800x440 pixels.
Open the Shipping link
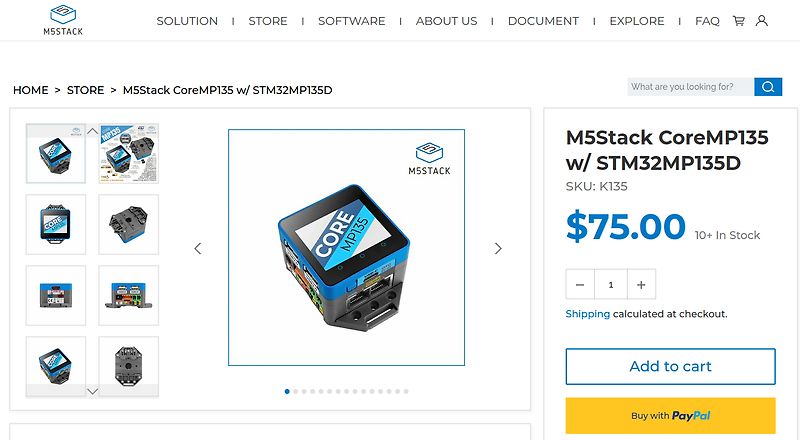588,314
